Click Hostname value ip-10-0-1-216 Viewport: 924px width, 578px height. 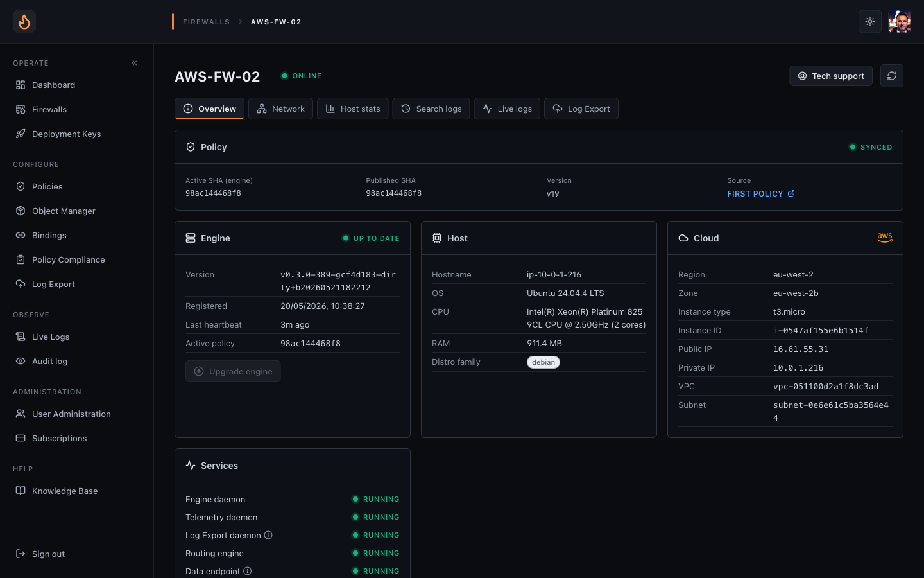554,275
